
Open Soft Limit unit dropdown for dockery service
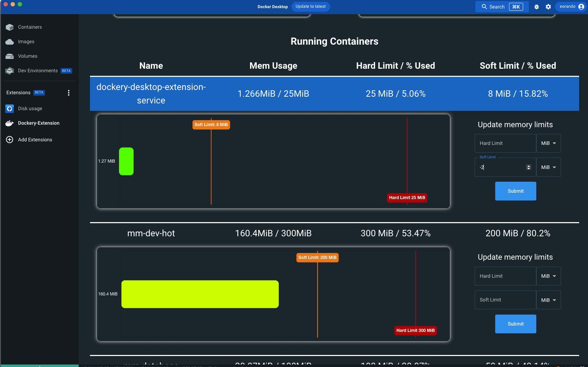(x=548, y=167)
